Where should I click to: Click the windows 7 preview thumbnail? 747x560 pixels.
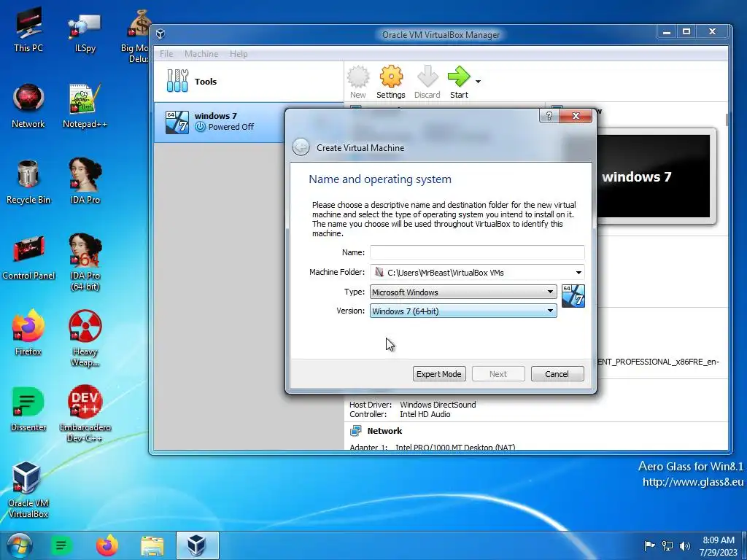(x=655, y=176)
